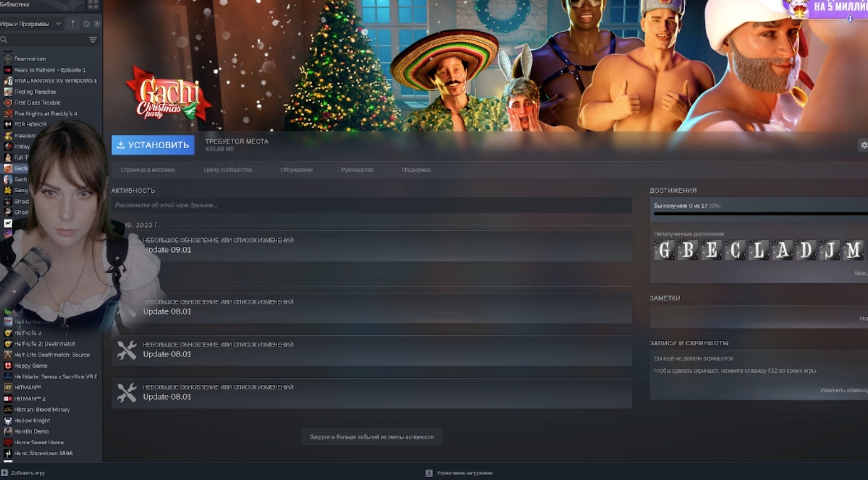
Task: Open the 'A' locked achievement icon
Action: click(x=782, y=250)
